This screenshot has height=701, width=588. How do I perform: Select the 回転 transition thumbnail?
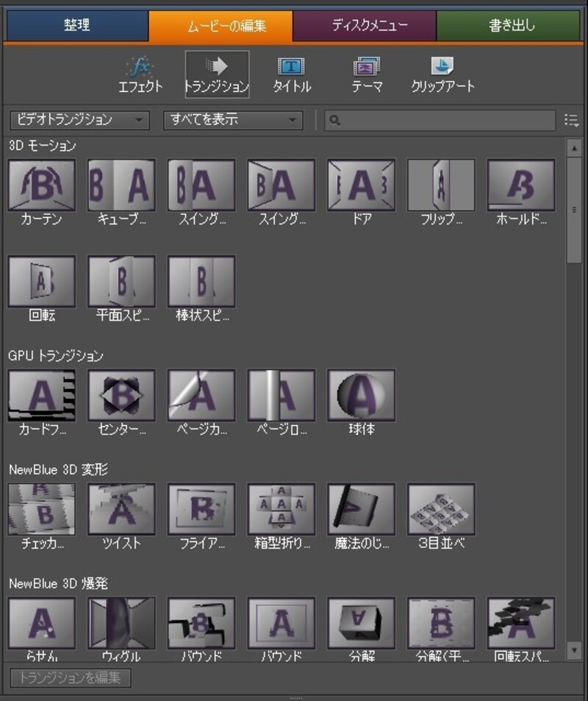(x=41, y=282)
